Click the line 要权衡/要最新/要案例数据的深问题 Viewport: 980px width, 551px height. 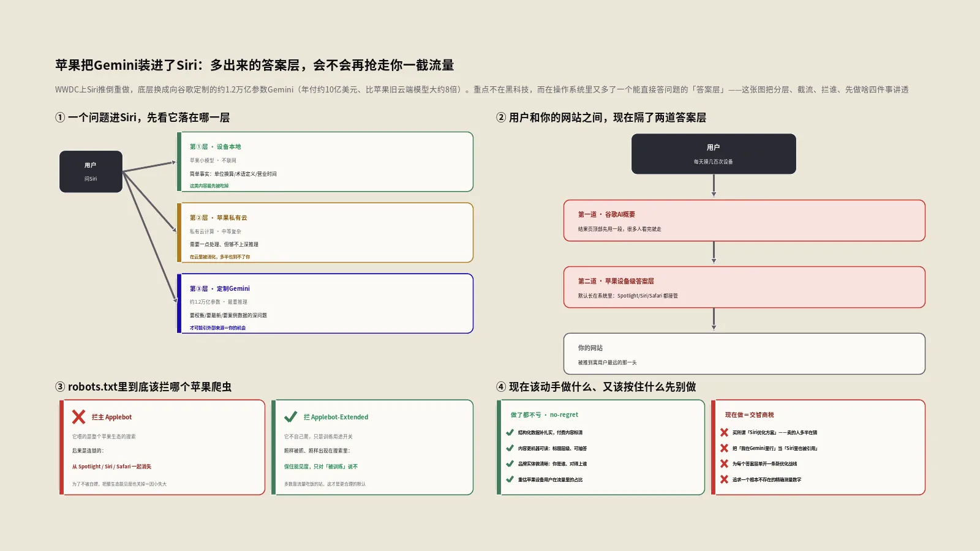[x=228, y=315]
